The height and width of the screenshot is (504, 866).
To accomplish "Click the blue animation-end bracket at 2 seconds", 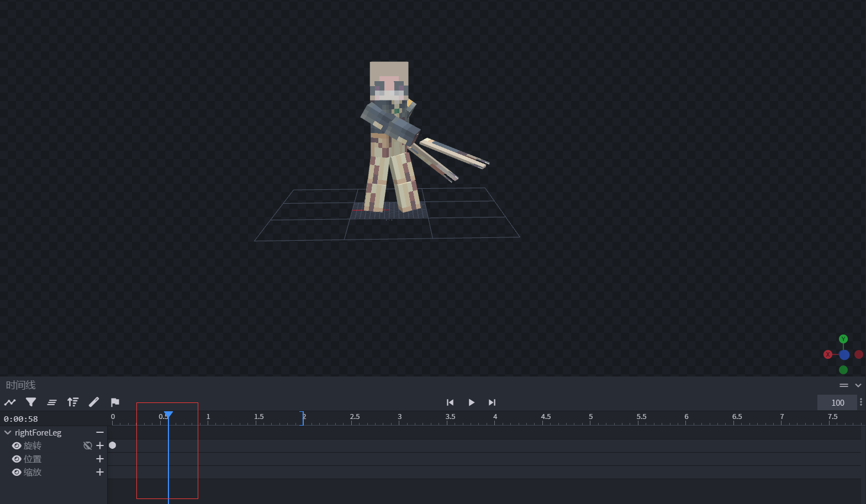I will (x=302, y=418).
